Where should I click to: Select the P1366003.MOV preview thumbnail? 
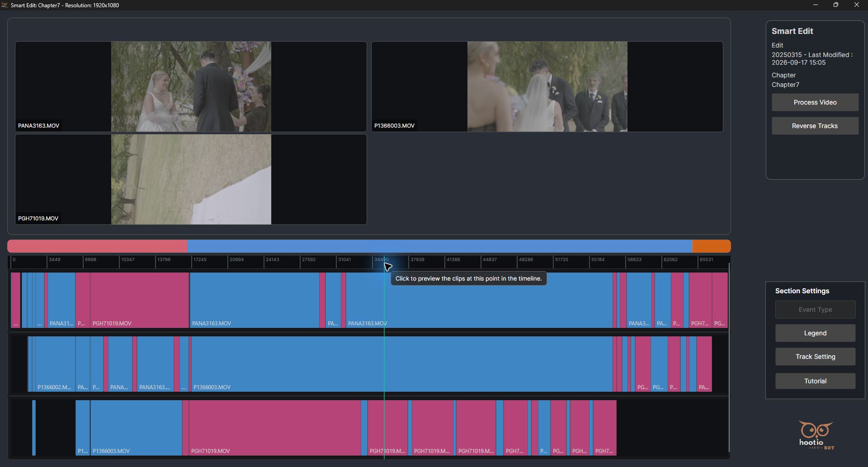[x=547, y=87]
